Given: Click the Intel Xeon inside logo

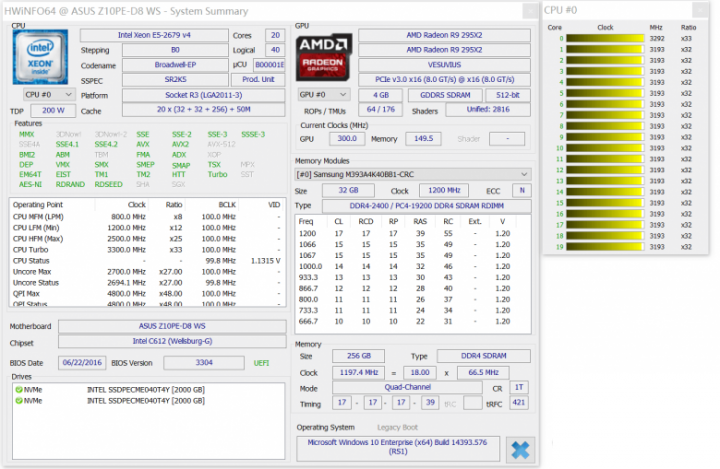Looking at the screenshot, I should coord(40,57).
